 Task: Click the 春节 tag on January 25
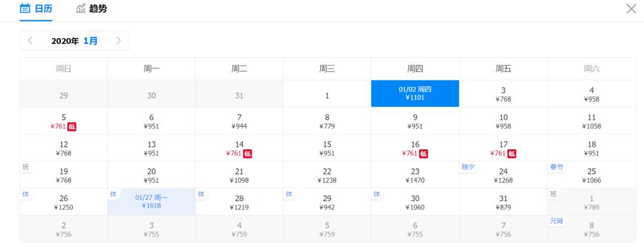[556, 167]
